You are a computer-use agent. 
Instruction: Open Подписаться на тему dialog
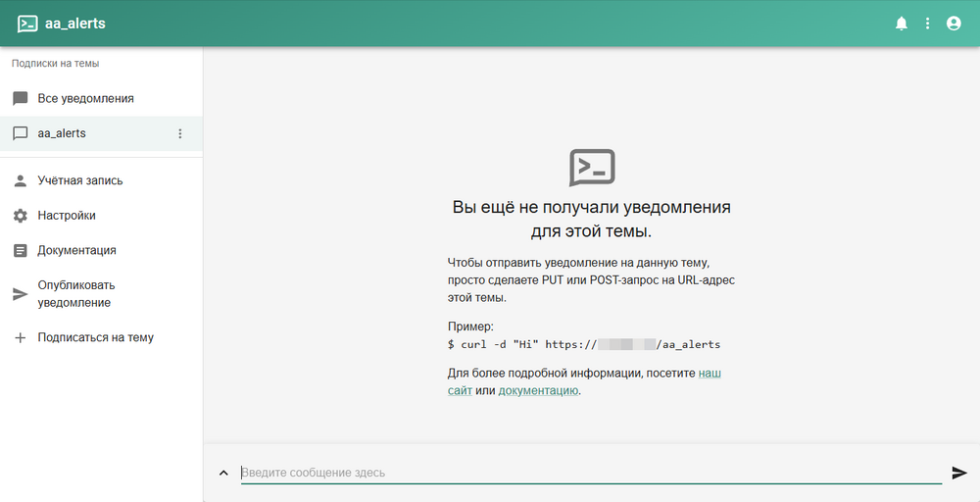95,338
